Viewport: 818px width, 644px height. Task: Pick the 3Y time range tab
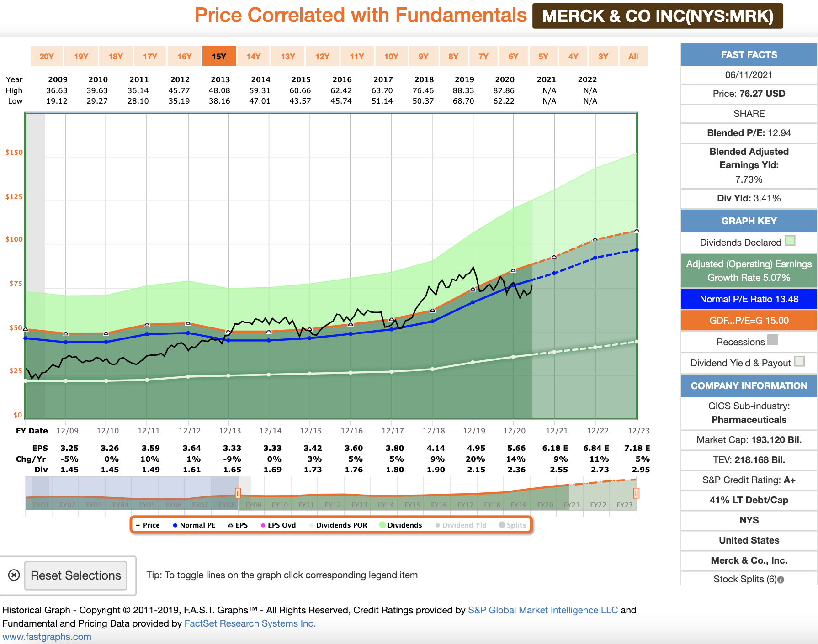(x=603, y=56)
